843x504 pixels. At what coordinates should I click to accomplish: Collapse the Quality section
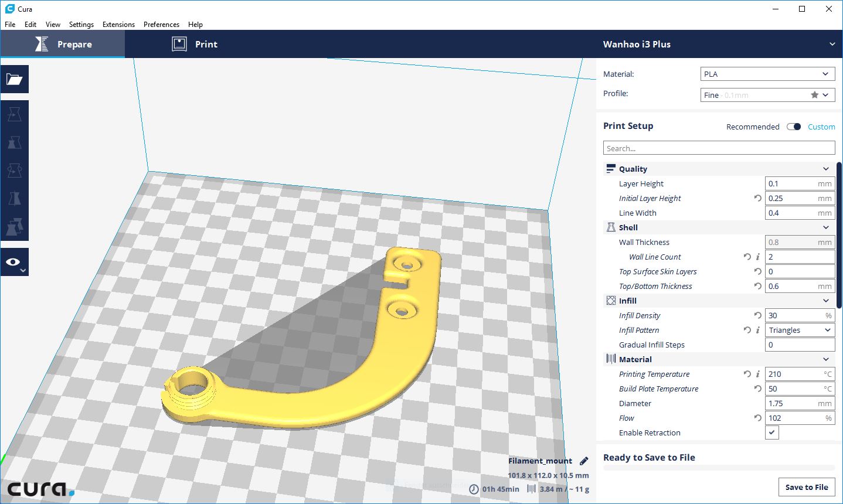pos(826,169)
